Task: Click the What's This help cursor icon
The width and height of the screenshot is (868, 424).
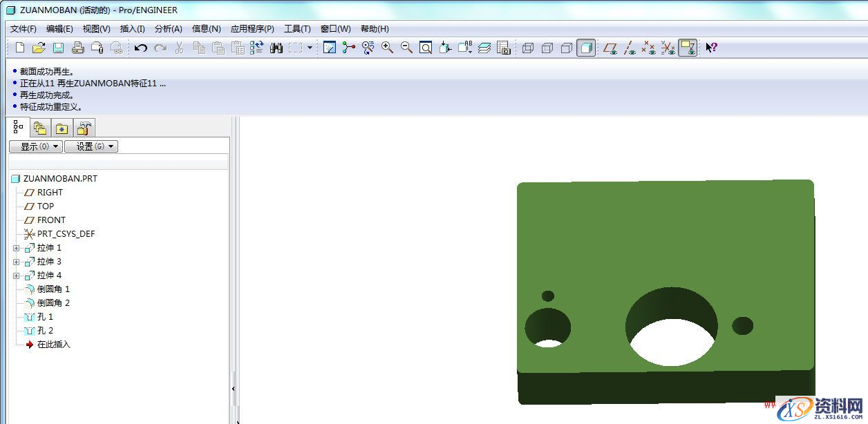Action: pyautogui.click(x=711, y=48)
